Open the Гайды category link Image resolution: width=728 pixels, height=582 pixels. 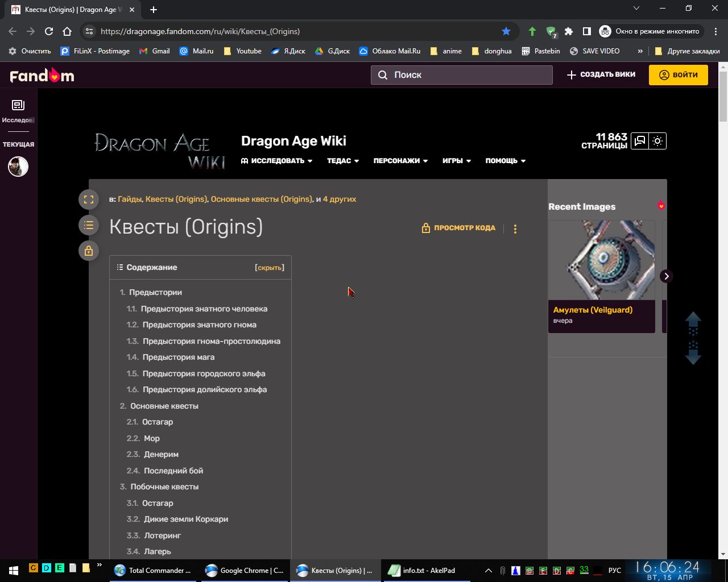pyautogui.click(x=130, y=199)
